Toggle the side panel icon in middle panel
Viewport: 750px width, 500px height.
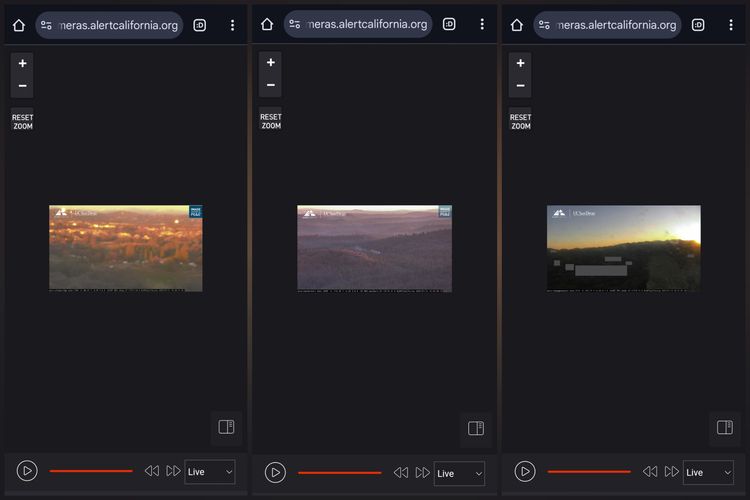[x=475, y=428]
